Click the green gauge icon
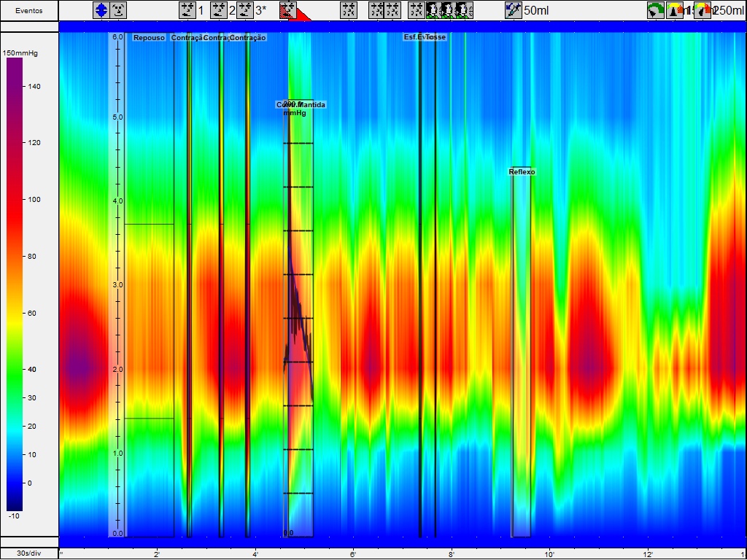 (656, 10)
